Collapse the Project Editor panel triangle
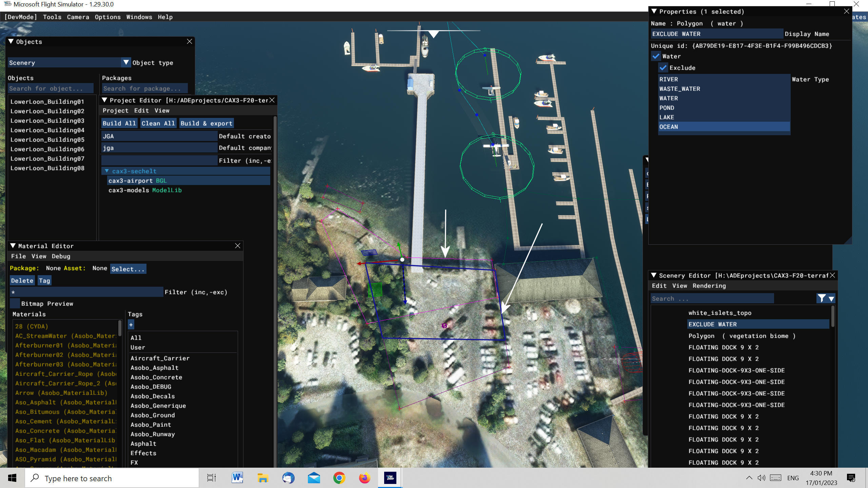This screenshot has height=488, width=868. (x=105, y=100)
